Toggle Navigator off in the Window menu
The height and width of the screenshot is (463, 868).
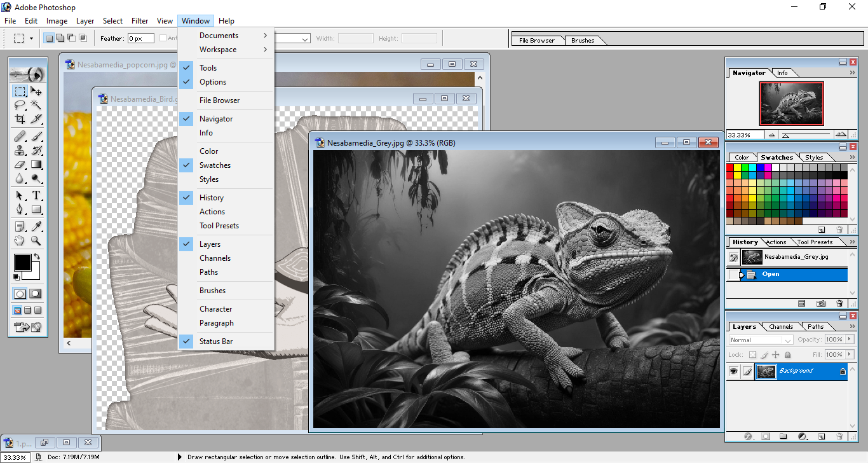216,119
